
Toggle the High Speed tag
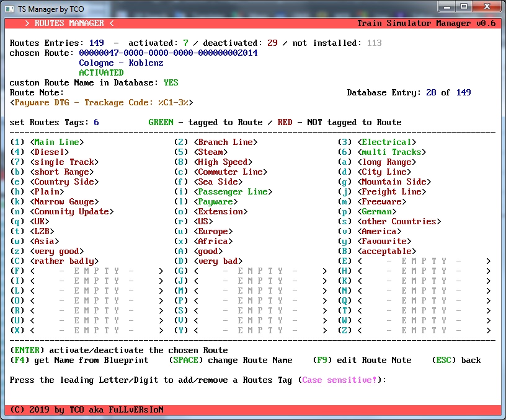coord(213,162)
